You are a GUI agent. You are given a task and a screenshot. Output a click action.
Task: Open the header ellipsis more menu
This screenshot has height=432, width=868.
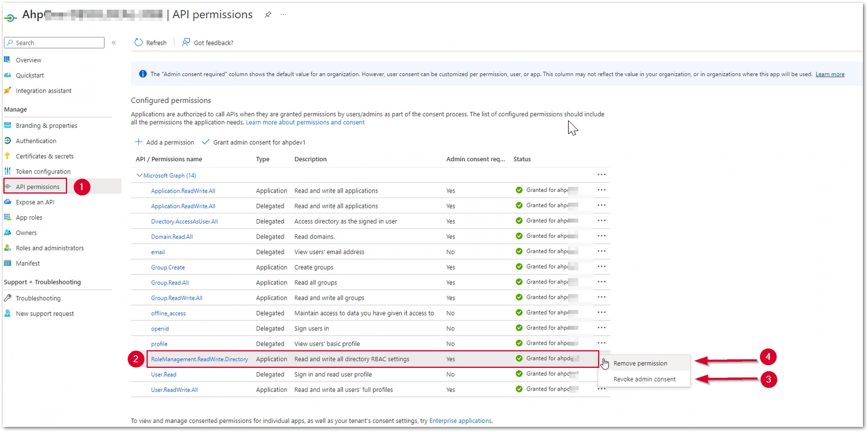(283, 14)
